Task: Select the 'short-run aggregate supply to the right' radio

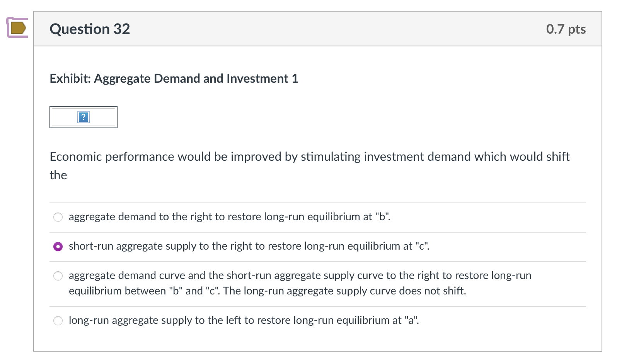Action: 58,247
